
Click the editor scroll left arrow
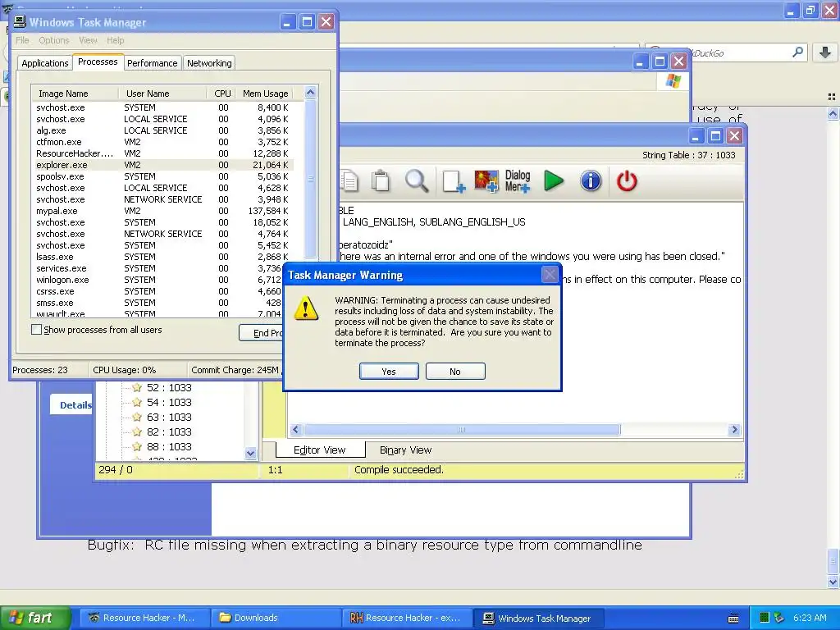[295, 430]
